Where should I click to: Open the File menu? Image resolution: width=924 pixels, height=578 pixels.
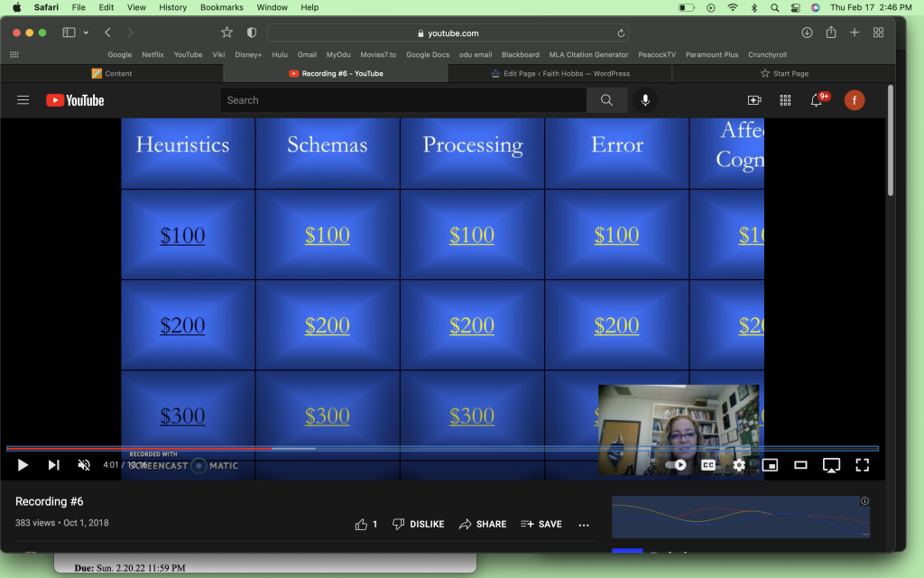pyautogui.click(x=79, y=7)
